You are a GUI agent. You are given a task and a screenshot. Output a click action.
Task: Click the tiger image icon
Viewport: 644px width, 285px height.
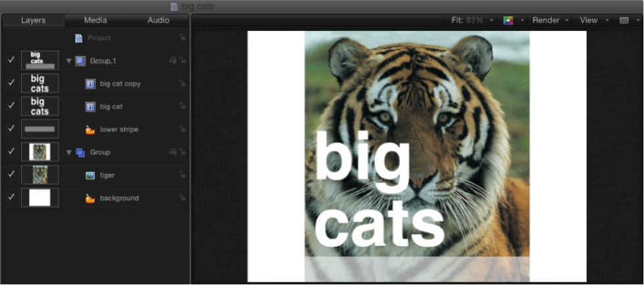coord(90,175)
